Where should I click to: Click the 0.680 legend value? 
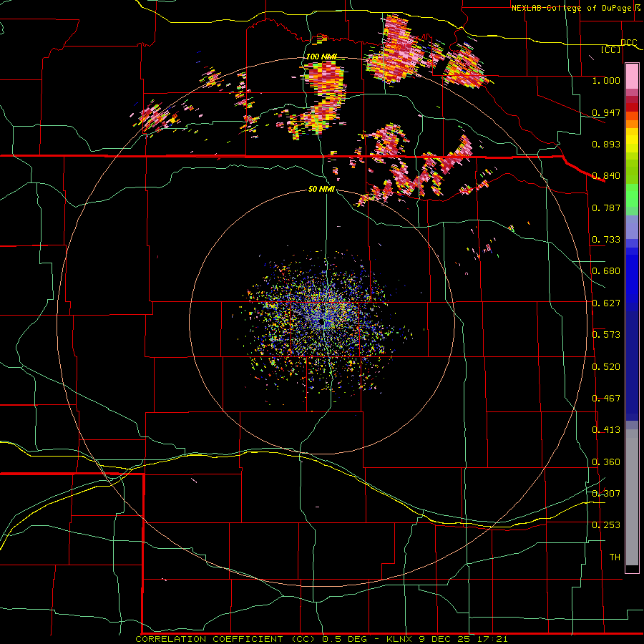pyautogui.click(x=606, y=271)
